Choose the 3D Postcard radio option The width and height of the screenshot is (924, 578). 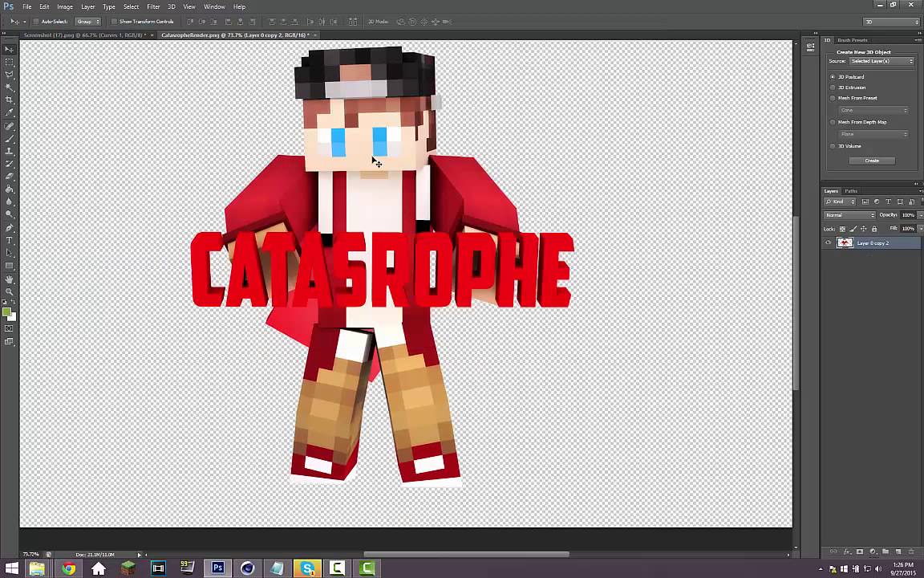point(833,77)
